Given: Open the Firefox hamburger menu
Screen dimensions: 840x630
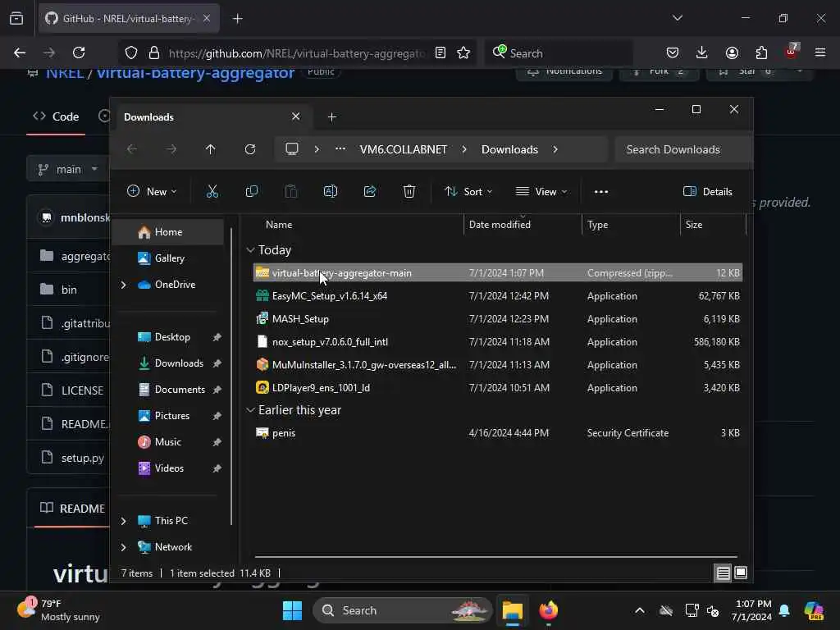Looking at the screenshot, I should [x=820, y=52].
